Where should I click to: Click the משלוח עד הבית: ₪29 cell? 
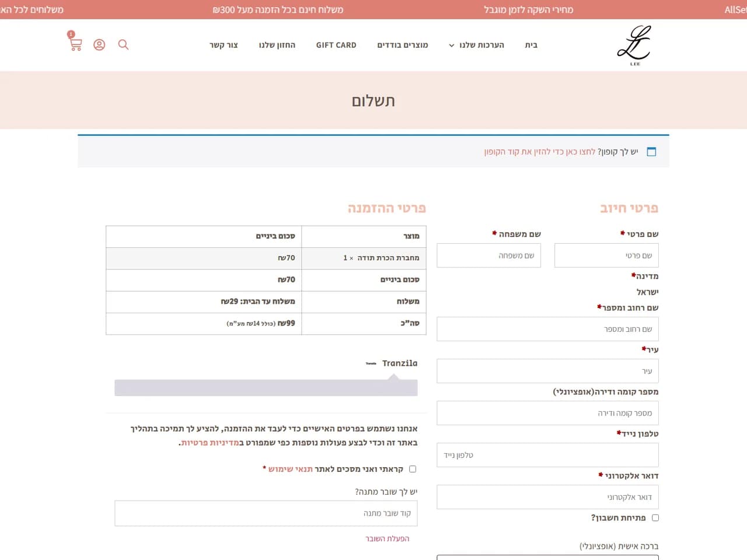point(204,302)
